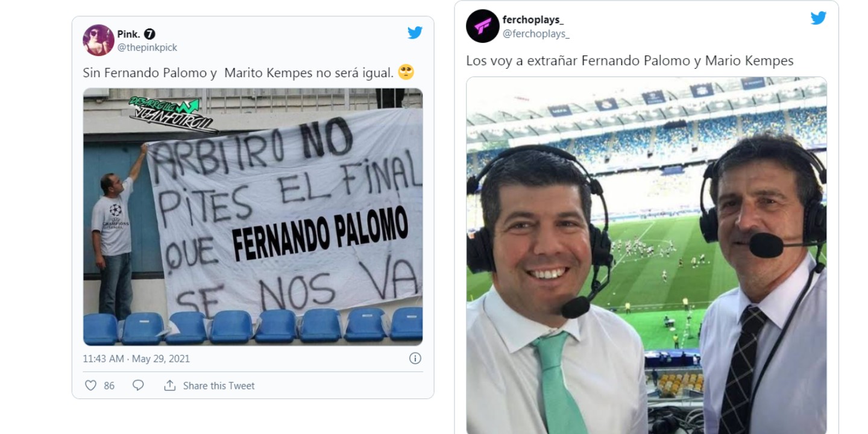The height and width of the screenshot is (434, 868).
Task: Open Pink's profile avatar picture
Action: (x=98, y=40)
